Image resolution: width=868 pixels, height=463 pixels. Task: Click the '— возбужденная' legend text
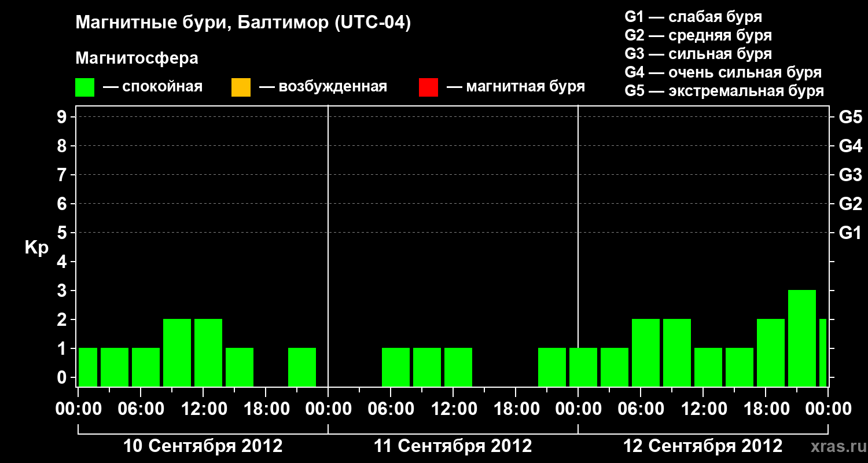point(323,87)
